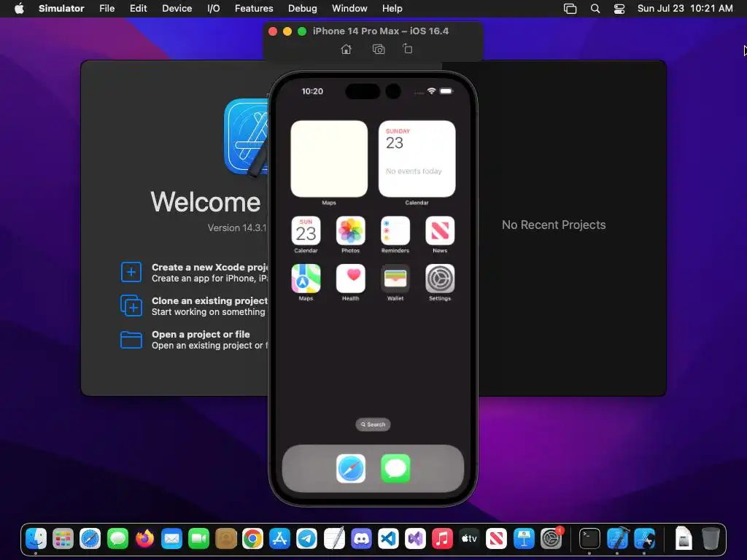Click the iPhone 14 Pro Max – iOS 16.4 title
Viewport: 747px width, 560px height.
pyautogui.click(x=381, y=31)
